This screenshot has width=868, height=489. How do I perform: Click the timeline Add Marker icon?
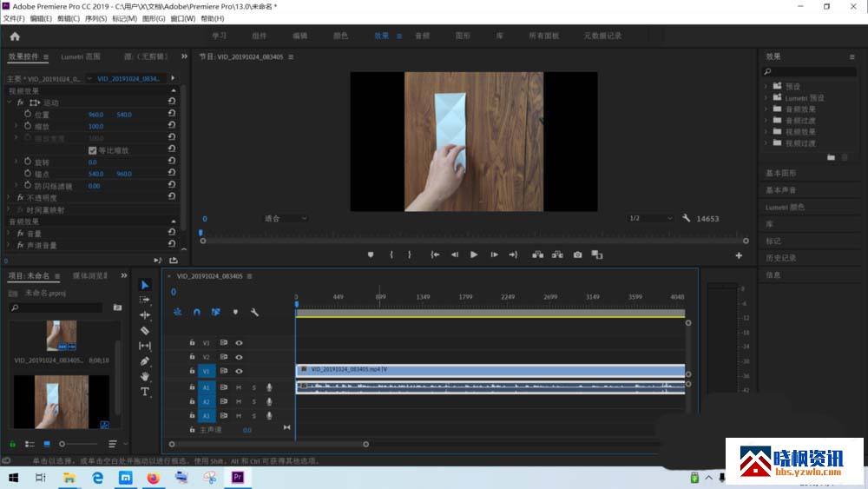(x=235, y=313)
